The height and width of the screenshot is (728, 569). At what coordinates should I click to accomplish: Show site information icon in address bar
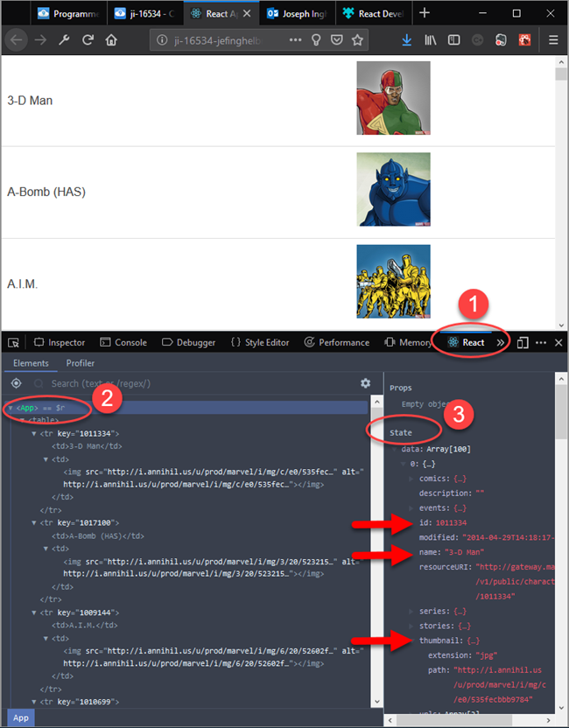[x=162, y=40]
